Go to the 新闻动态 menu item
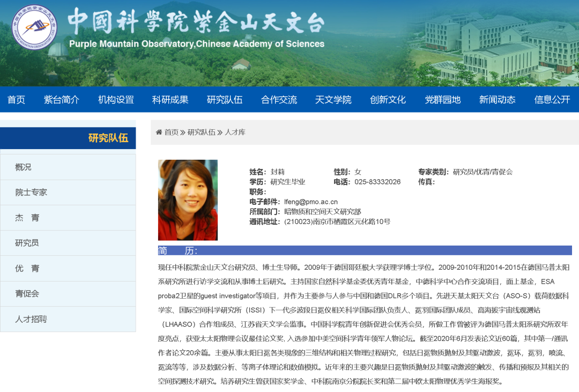 [x=497, y=100]
